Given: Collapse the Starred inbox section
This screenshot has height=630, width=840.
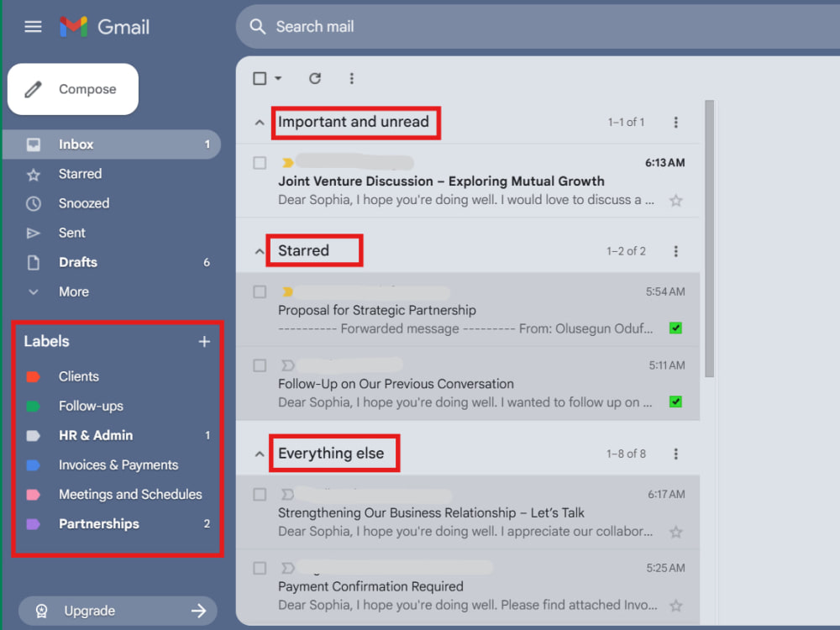Looking at the screenshot, I should point(260,251).
